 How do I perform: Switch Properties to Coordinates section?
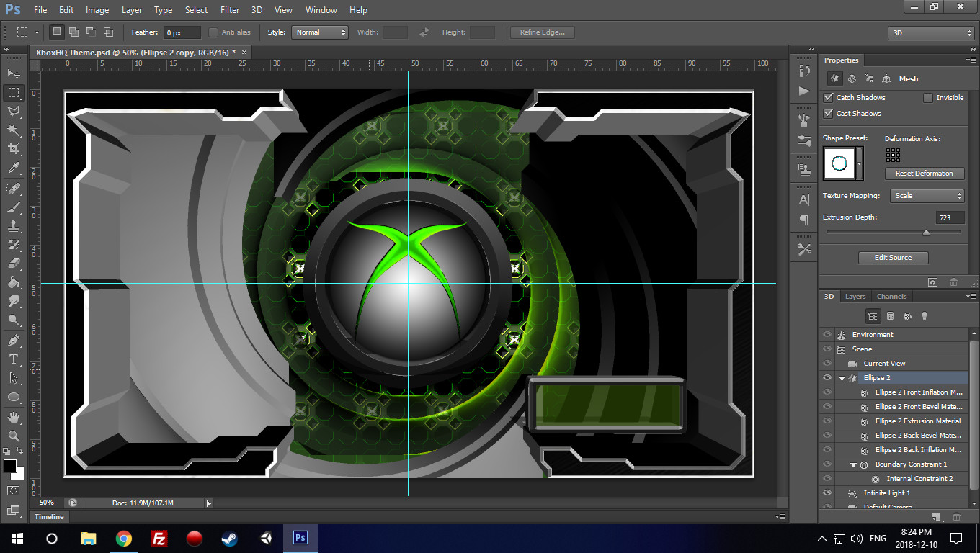click(x=886, y=78)
